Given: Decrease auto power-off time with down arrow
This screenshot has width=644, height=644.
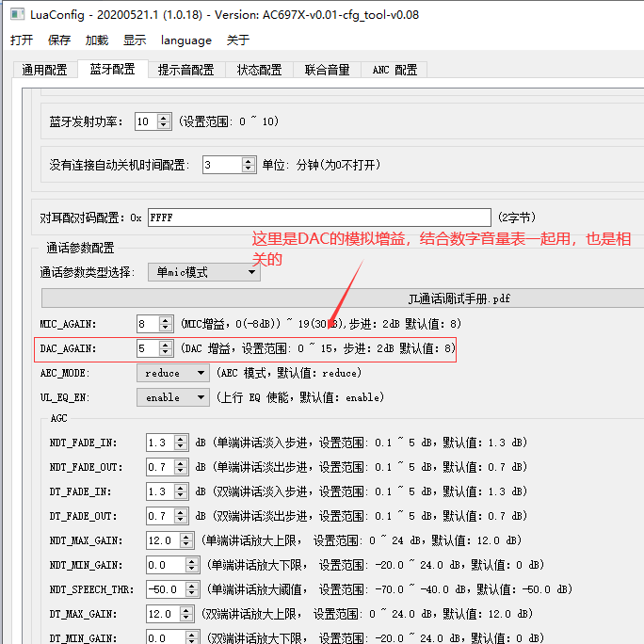Looking at the screenshot, I should [x=248, y=169].
